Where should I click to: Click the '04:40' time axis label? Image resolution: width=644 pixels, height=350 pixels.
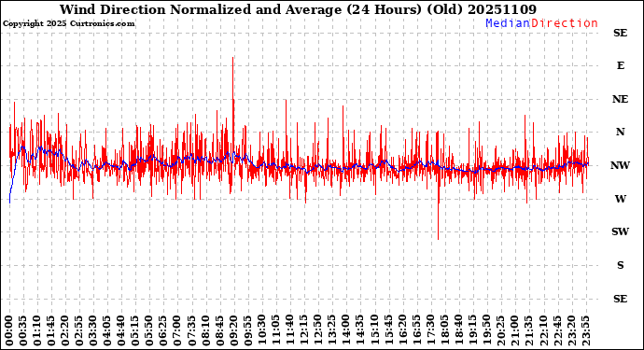pyautogui.click(x=121, y=330)
